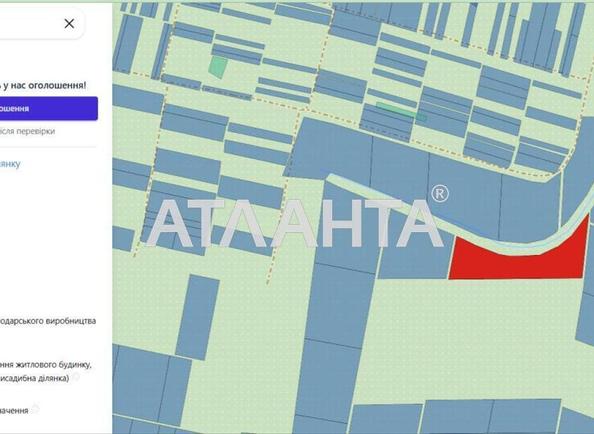
Task: Click the АТЛАНТА watermark text on the map
Action: (x=295, y=223)
